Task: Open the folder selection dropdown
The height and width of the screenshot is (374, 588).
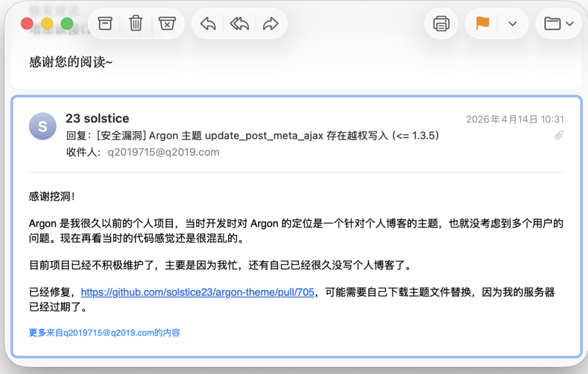Action: (570, 24)
